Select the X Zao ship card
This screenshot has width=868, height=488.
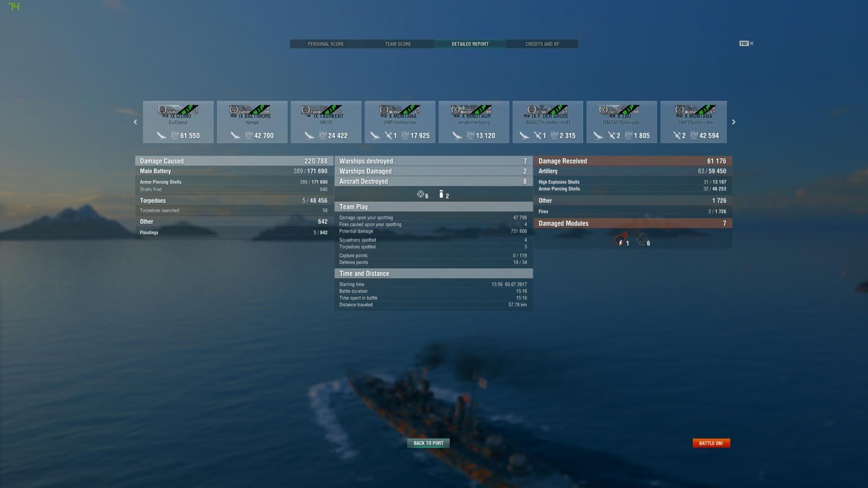[622, 122]
